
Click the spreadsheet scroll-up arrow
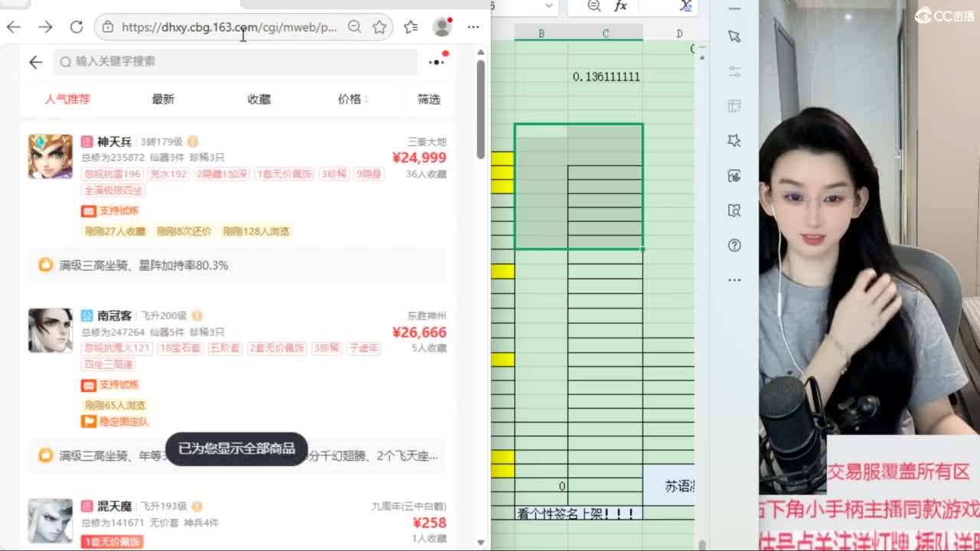click(702, 57)
